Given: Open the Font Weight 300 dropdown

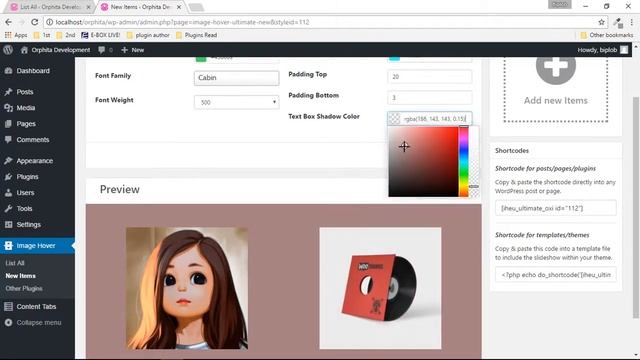Looking at the screenshot, I should tap(237, 102).
